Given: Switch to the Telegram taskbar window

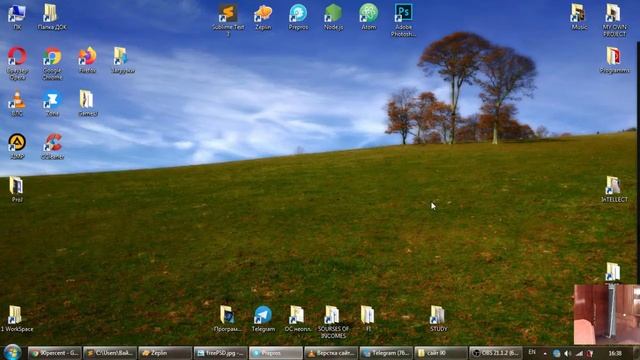Looking at the screenshot, I should pos(386,353).
